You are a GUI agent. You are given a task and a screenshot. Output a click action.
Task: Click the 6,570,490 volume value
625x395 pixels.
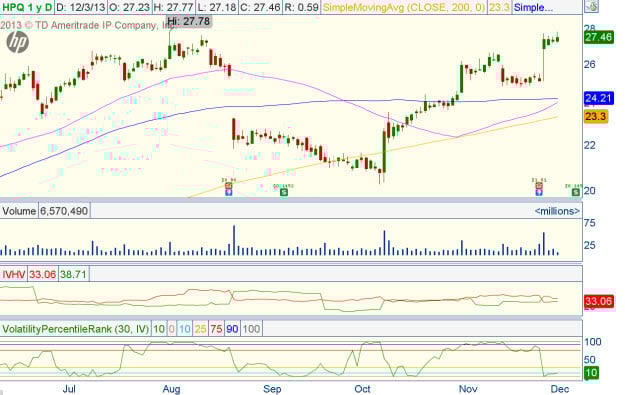coord(64,210)
